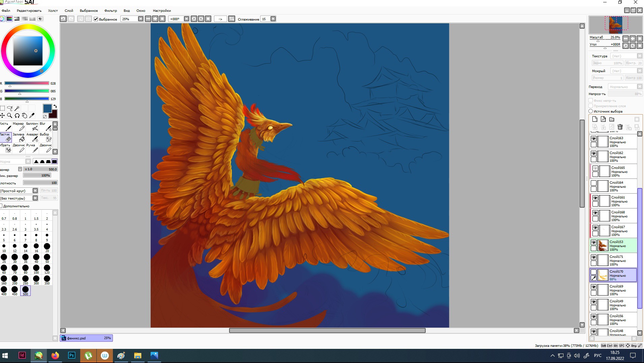The image size is (644, 363).
Task: Select the zoom magnifier tool
Action: point(10,116)
